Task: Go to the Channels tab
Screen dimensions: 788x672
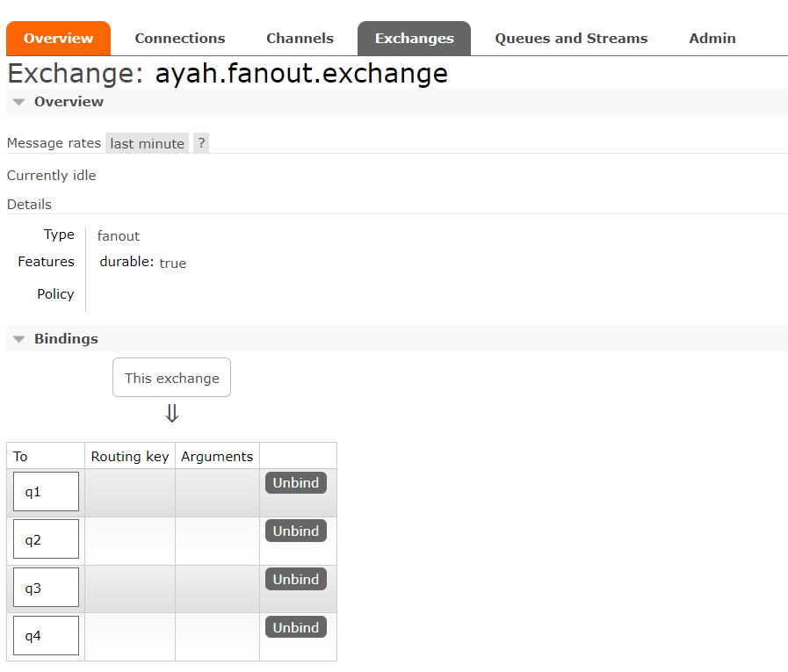Action: 300,39
